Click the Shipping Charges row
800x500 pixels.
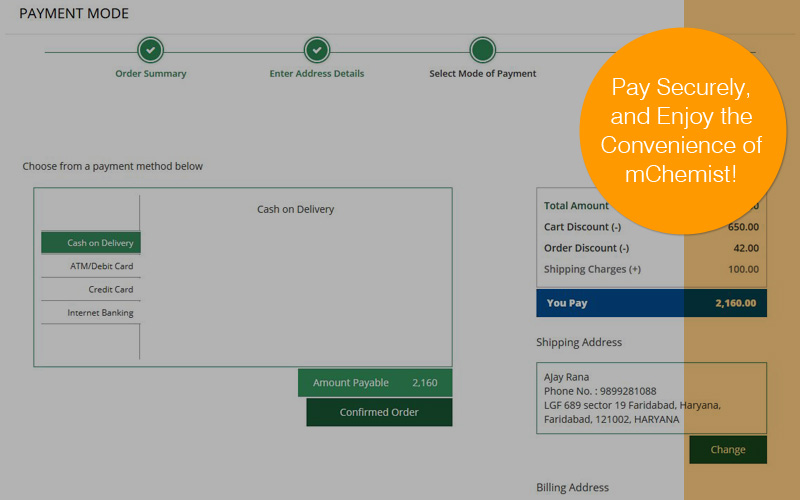(x=651, y=270)
